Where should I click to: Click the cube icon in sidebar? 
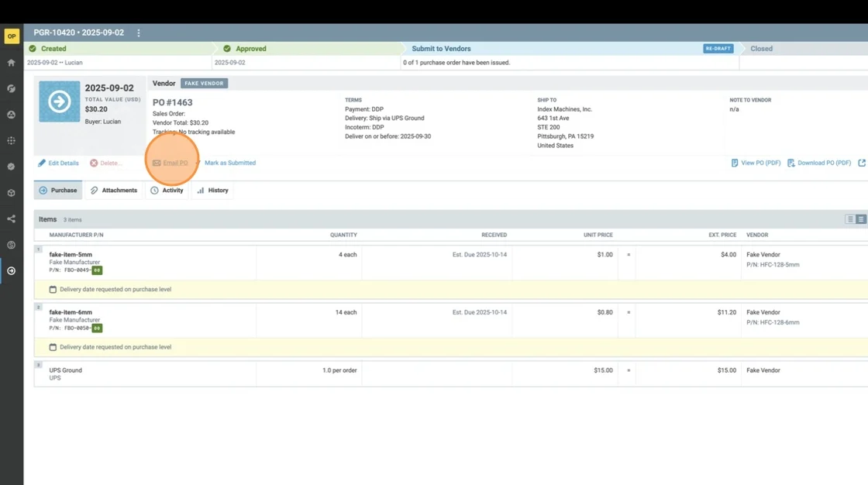click(x=12, y=193)
